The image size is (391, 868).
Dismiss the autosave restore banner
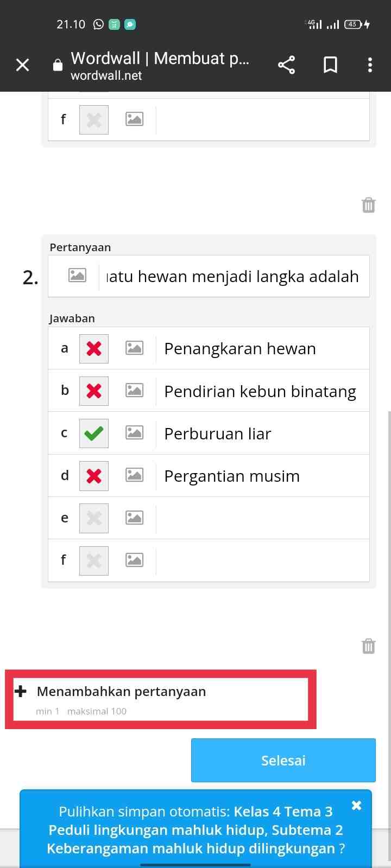pos(356,805)
